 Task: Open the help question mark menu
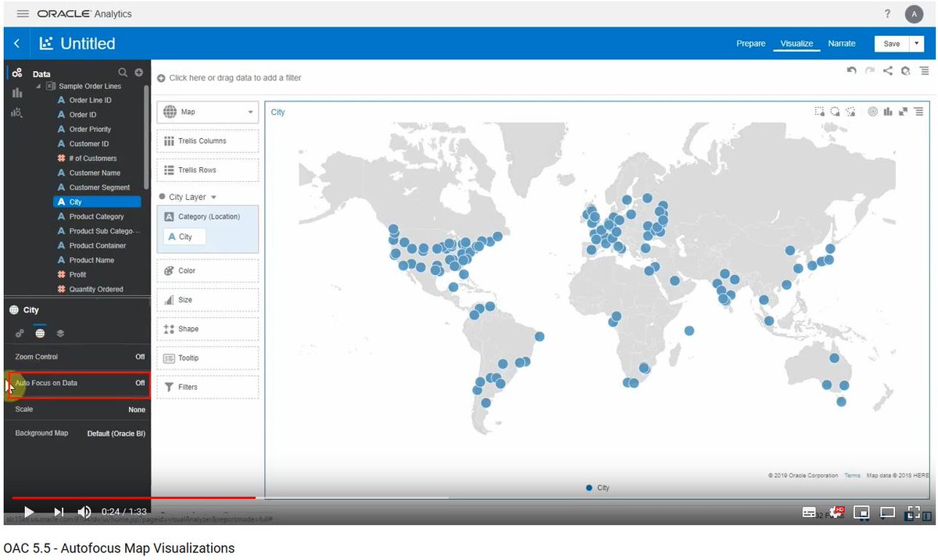click(x=887, y=14)
